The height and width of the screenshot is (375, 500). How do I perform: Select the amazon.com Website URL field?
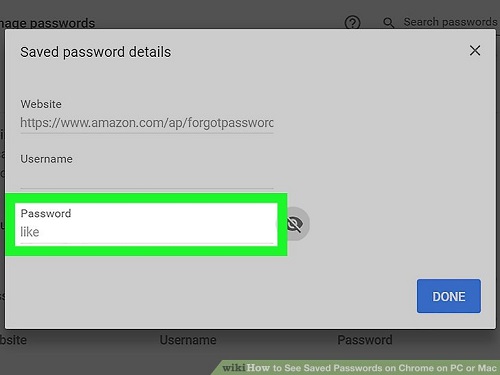(x=147, y=123)
